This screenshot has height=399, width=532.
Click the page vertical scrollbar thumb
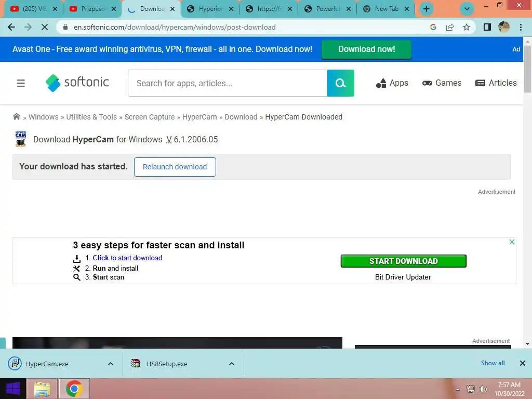tap(527, 69)
